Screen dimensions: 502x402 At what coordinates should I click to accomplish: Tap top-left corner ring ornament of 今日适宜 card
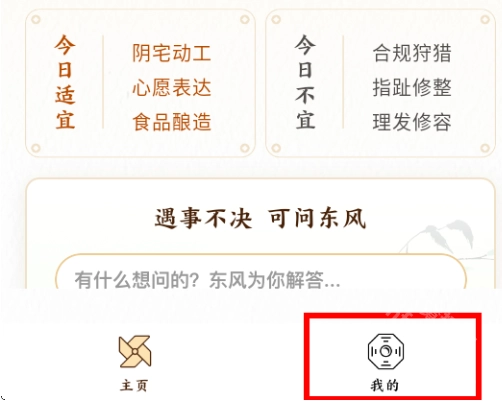tap(36, 19)
